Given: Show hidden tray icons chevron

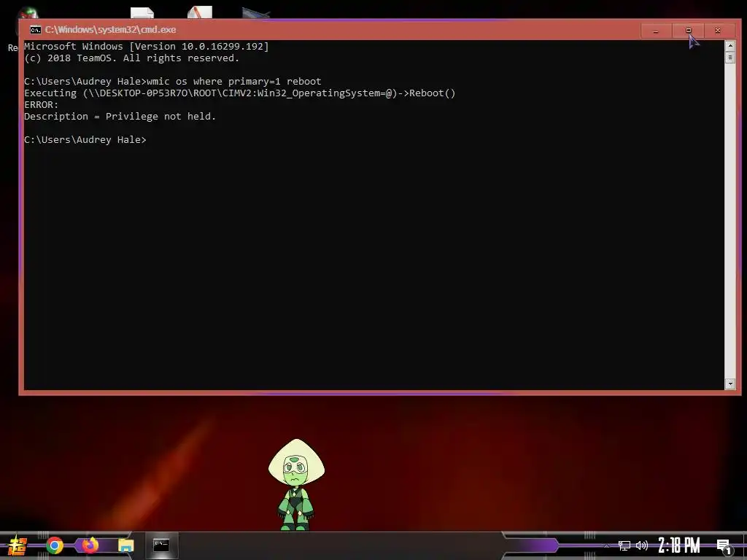Looking at the screenshot, I should click(606, 546).
